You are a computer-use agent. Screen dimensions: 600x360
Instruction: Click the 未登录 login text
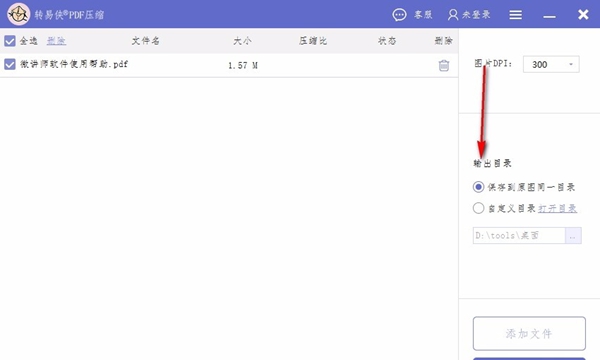[x=476, y=15]
